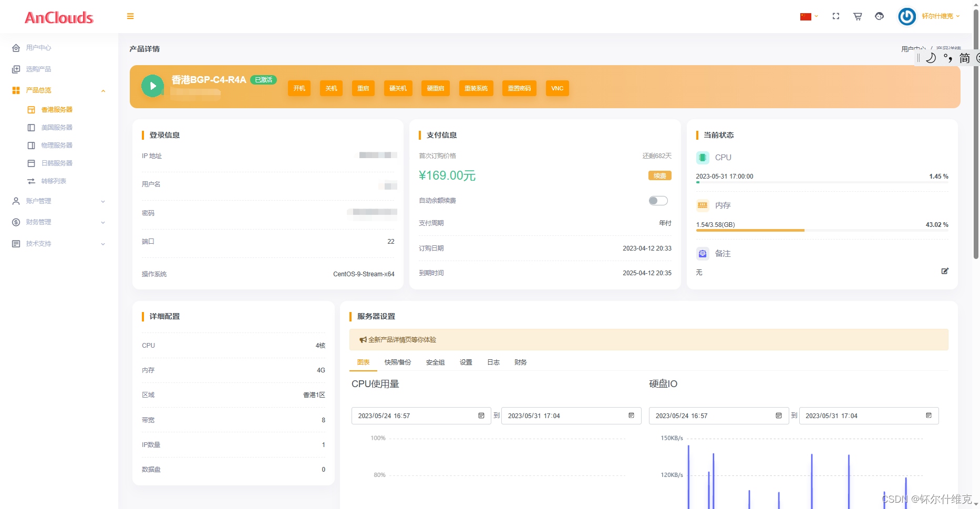Open the China flag language selector

click(809, 16)
